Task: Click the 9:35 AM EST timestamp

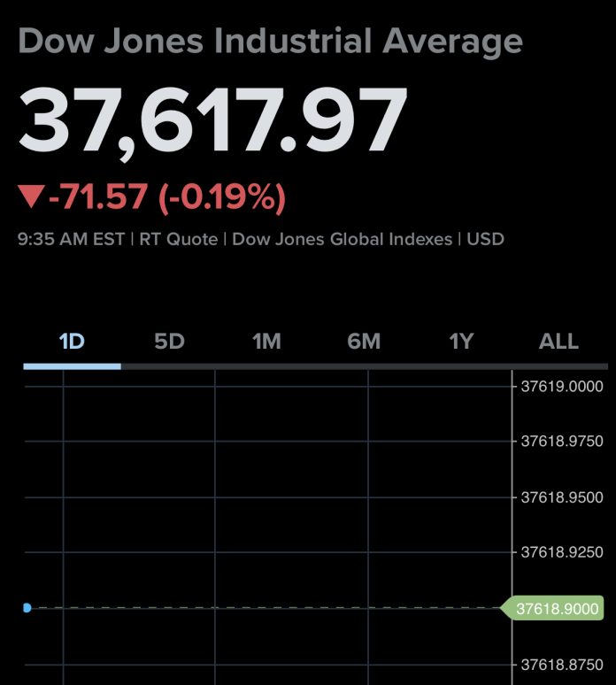Action: point(73,240)
